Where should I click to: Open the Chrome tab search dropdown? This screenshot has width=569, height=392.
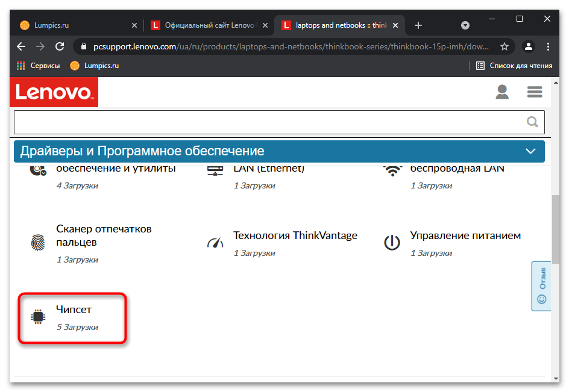click(x=465, y=25)
